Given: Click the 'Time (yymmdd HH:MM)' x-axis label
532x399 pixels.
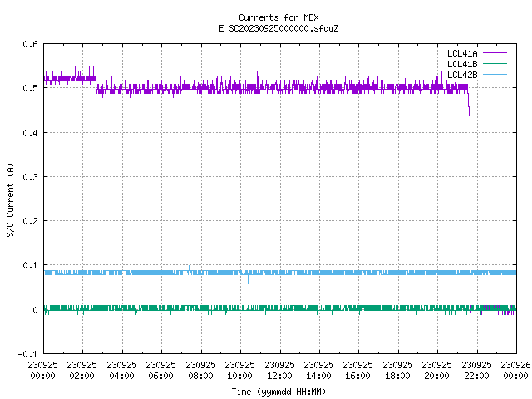Looking at the screenshot, I should pyautogui.click(x=278, y=392).
